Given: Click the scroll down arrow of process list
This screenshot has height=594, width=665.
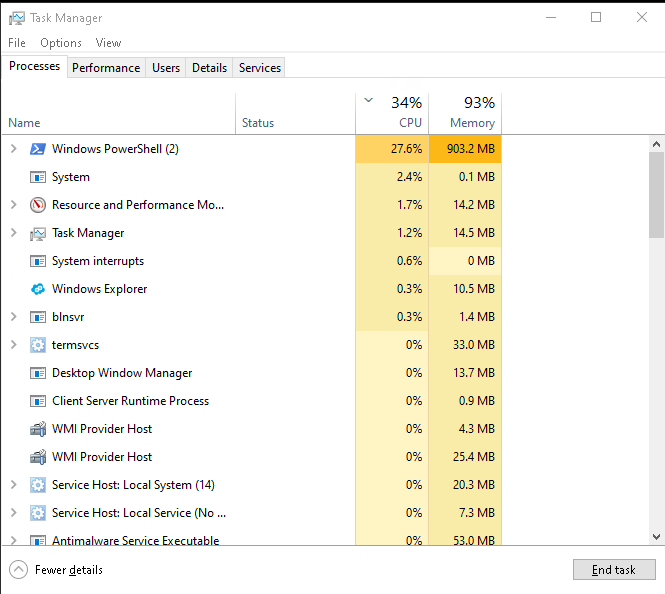Looking at the screenshot, I should coord(656,537).
